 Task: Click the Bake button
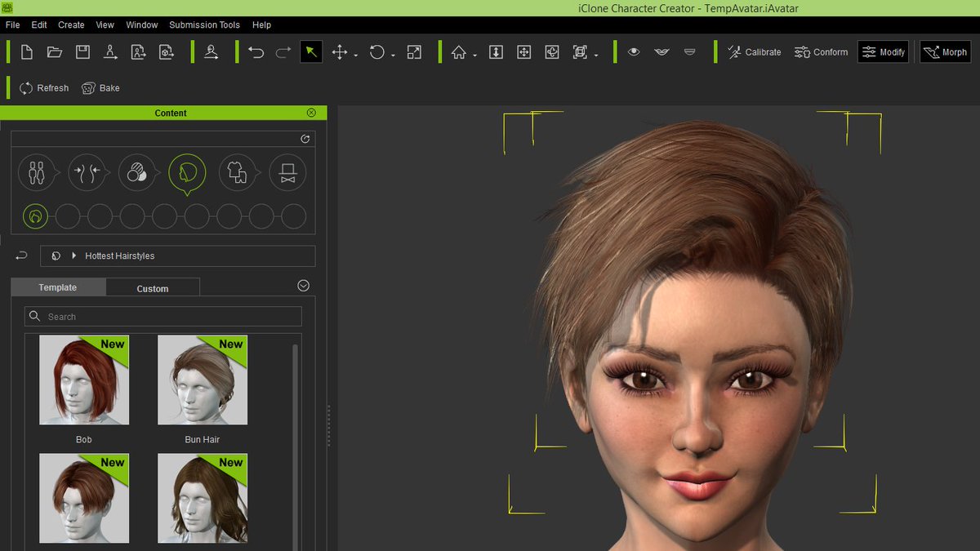tap(100, 87)
